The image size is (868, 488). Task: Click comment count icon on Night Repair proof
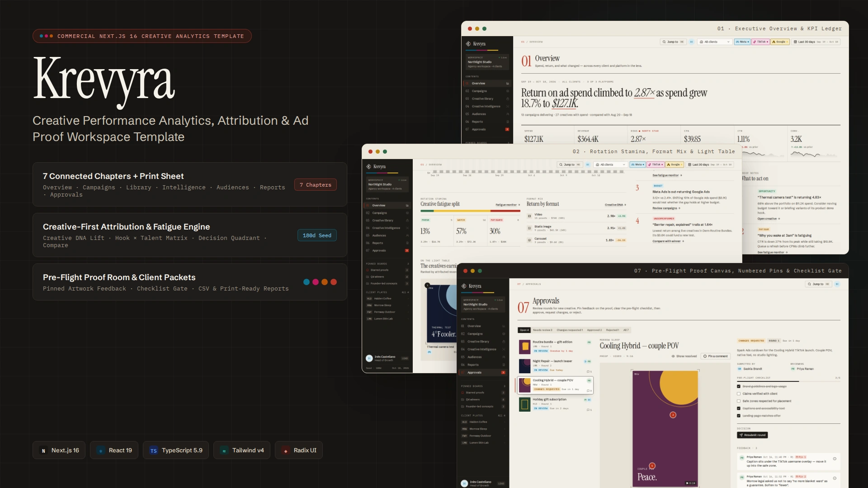coord(589,371)
